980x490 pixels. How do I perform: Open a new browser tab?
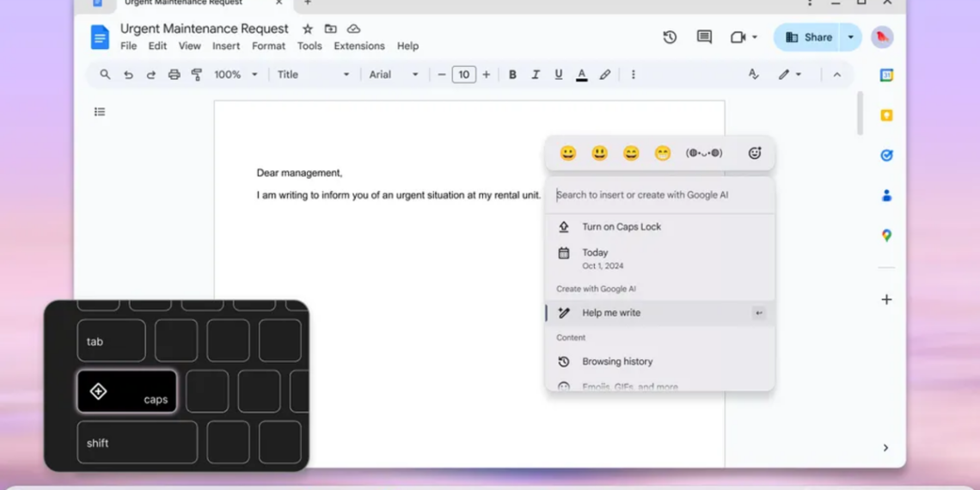tap(308, 3)
